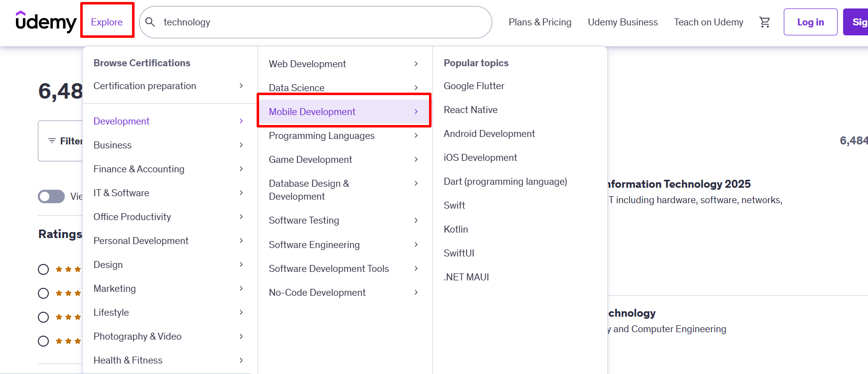Viewport: 868px width, 374px height.
Task: Select the second star rating radio button
Action: click(x=43, y=293)
